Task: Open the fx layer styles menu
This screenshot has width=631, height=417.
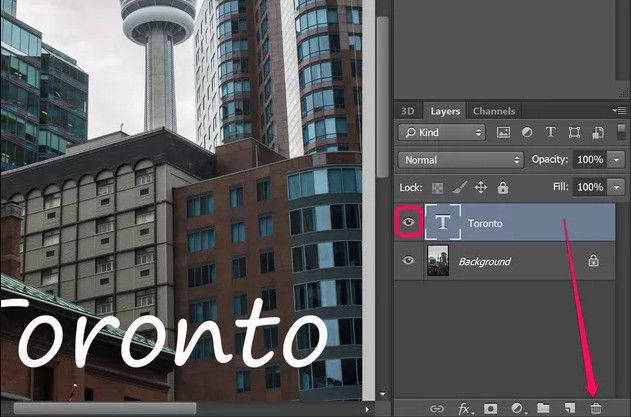Action: pos(465,408)
